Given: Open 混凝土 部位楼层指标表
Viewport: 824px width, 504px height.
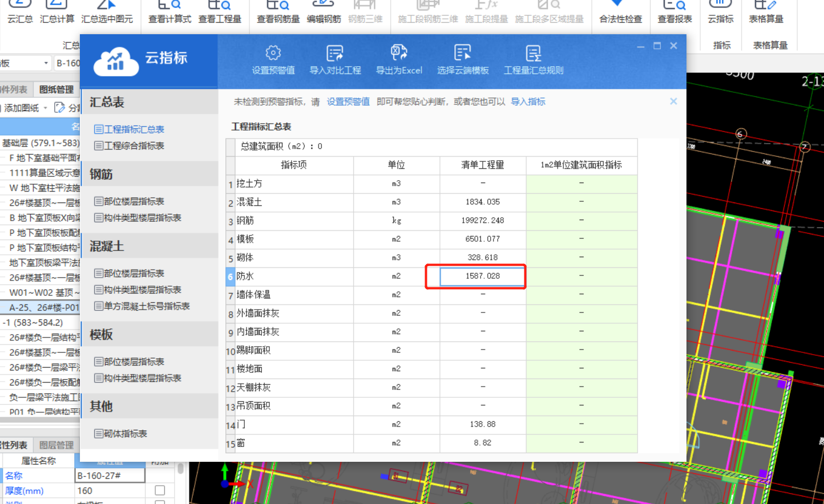Looking at the screenshot, I should click(130, 273).
